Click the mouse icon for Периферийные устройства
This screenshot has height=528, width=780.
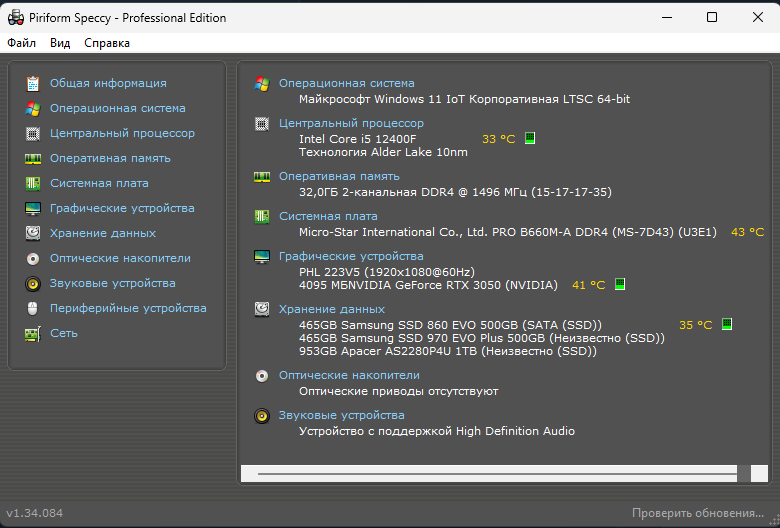[x=33, y=309]
